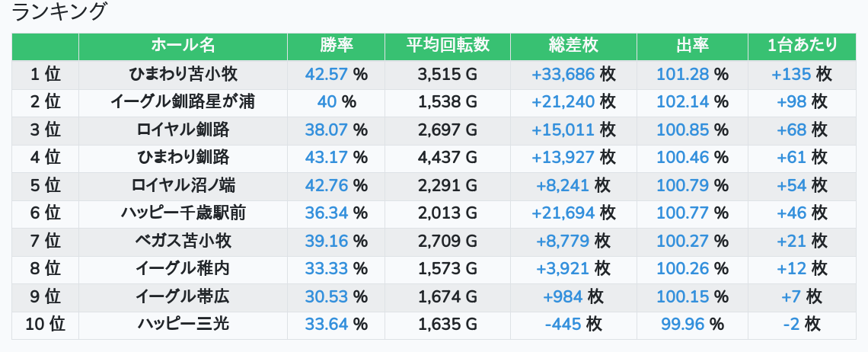This screenshot has width=868, height=352.
Task: Click the イーグル稚内 hall name
Action: coord(183,269)
